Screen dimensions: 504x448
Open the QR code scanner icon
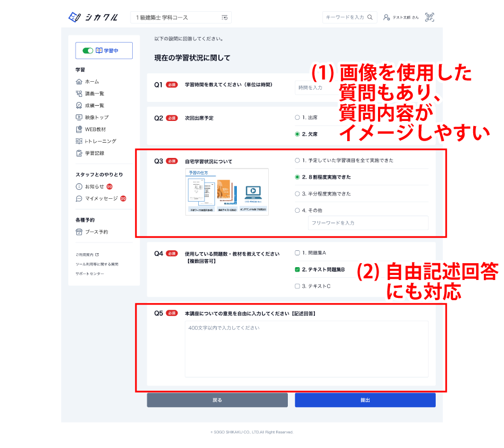click(x=430, y=17)
